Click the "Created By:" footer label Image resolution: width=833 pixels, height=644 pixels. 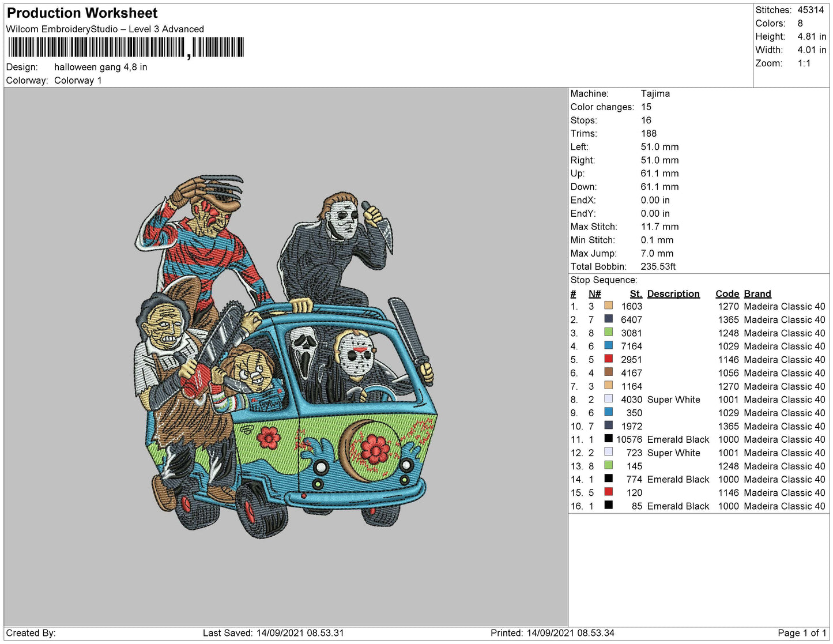point(31,632)
